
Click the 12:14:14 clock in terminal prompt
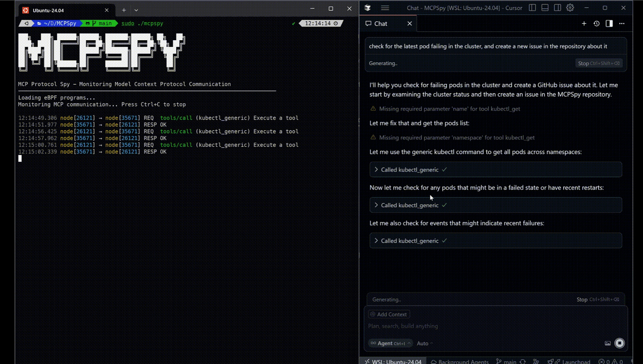[x=320, y=23]
